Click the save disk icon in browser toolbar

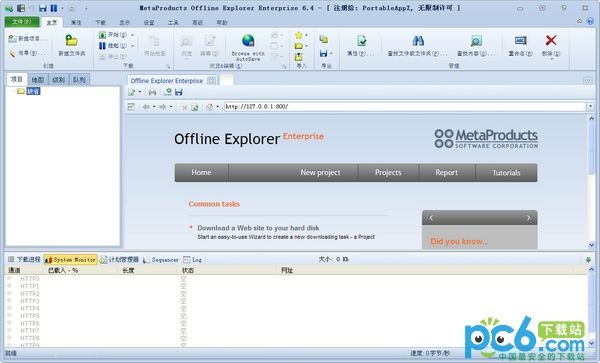tap(179, 92)
